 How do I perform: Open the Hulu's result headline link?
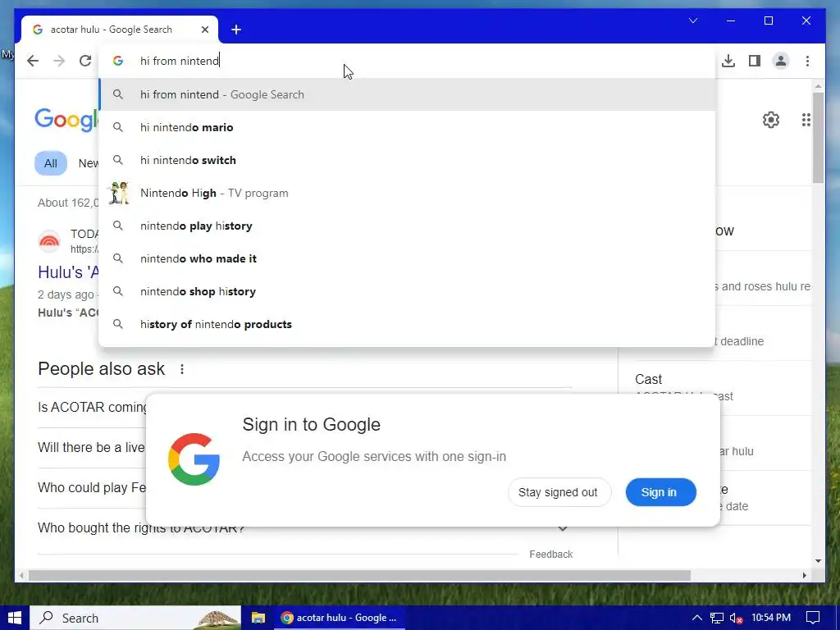click(x=69, y=272)
